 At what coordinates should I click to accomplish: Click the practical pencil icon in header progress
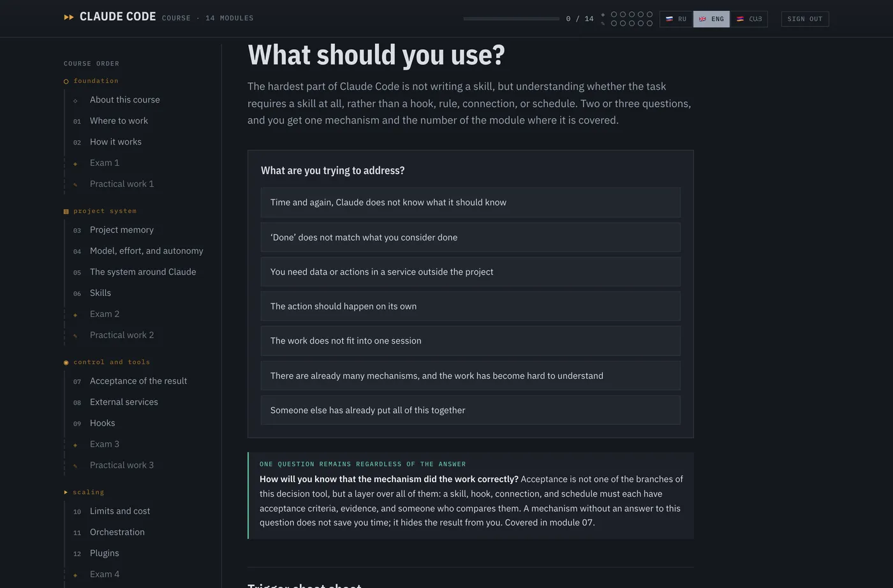click(603, 24)
